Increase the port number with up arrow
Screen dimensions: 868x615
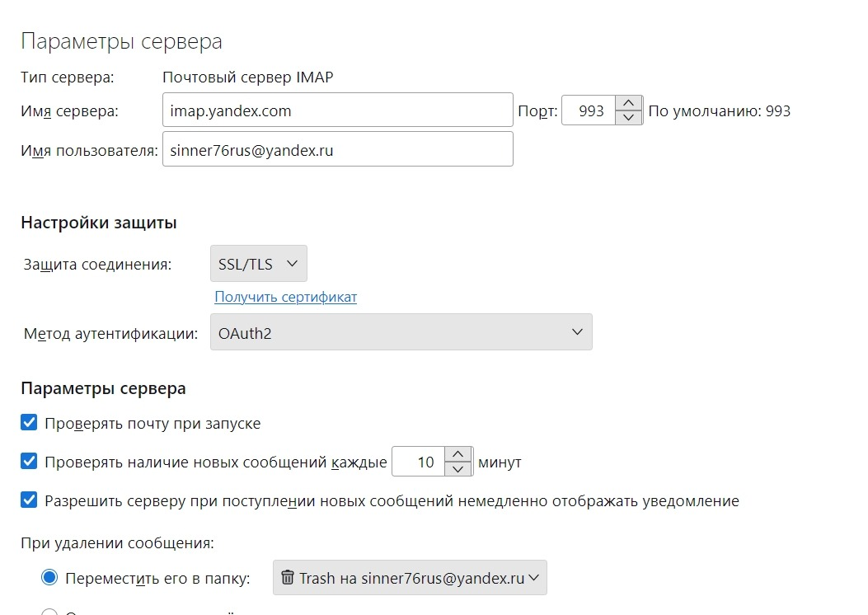(629, 103)
